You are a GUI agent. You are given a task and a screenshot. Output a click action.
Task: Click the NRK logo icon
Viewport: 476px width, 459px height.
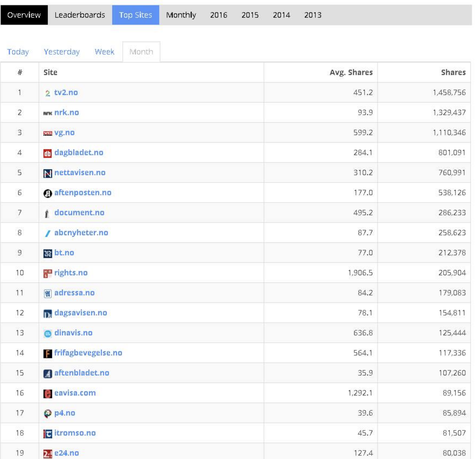[x=48, y=113]
